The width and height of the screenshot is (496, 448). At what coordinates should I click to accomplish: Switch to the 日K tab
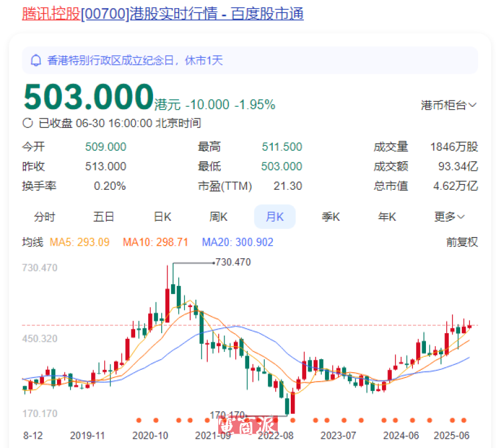[x=162, y=217]
